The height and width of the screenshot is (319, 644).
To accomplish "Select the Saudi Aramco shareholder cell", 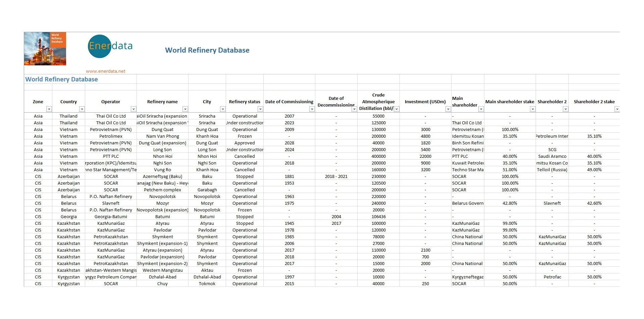I will (552, 156).
